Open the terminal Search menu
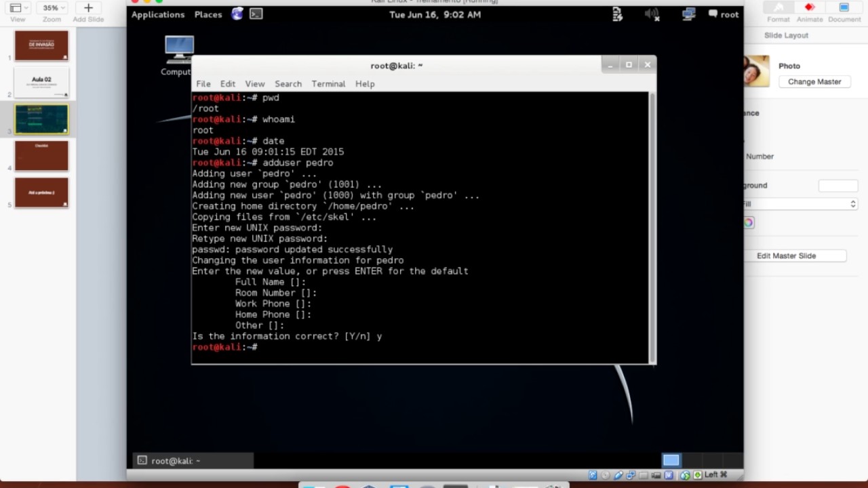Viewport: 868px width, 488px height. (288, 84)
